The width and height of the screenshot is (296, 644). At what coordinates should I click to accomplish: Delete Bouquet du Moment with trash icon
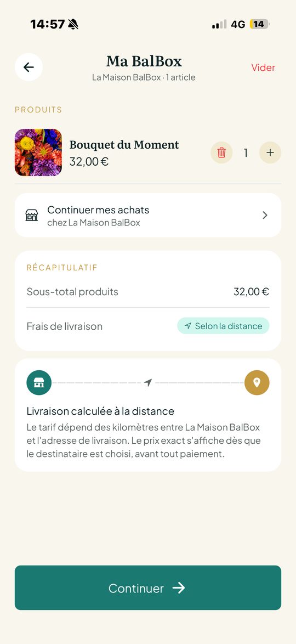[x=221, y=153]
